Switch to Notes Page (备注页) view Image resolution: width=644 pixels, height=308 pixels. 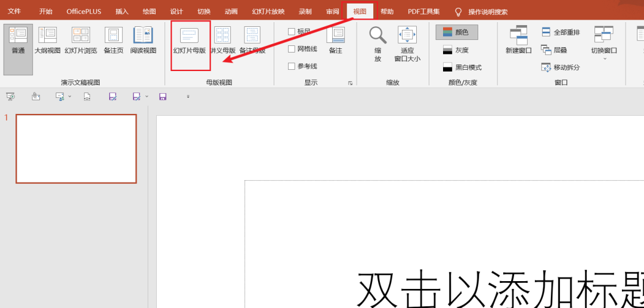tap(114, 41)
